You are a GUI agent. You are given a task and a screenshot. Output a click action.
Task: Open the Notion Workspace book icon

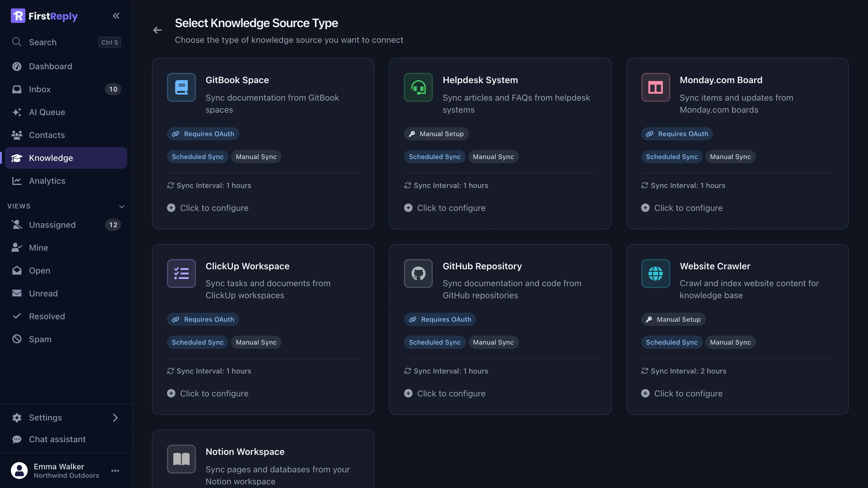tap(181, 459)
